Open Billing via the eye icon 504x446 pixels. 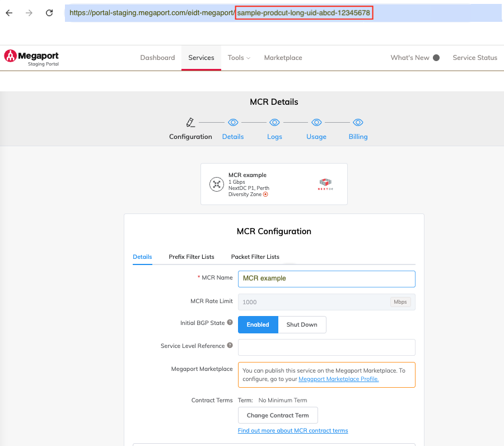click(x=358, y=122)
